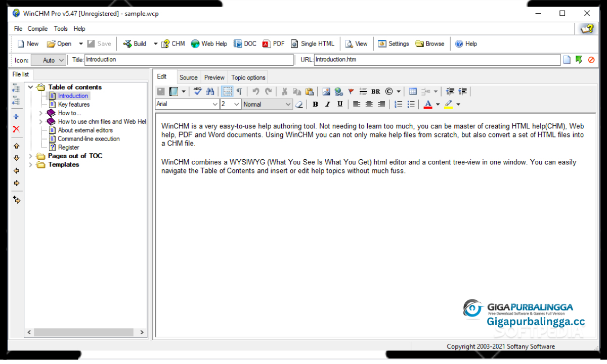Insert a bookmark with red flag icon
Viewport: 607px width, 364px height.
click(x=351, y=92)
